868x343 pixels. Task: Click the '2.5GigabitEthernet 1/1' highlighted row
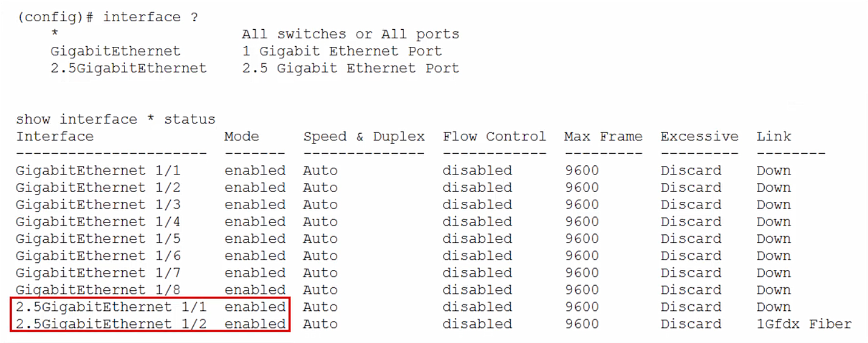coord(151,307)
